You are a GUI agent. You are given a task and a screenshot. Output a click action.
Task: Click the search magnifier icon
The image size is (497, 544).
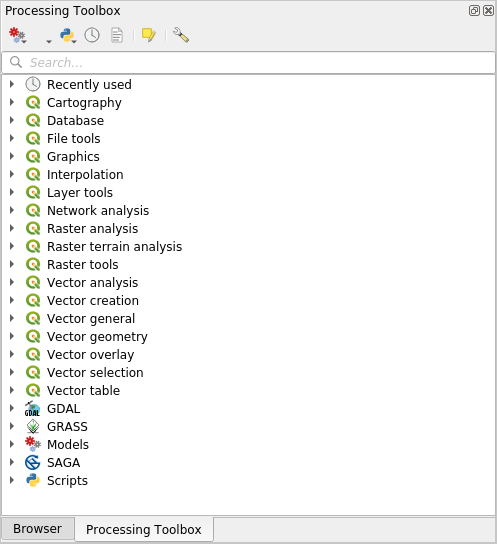pyautogui.click(x=16, y=62)
